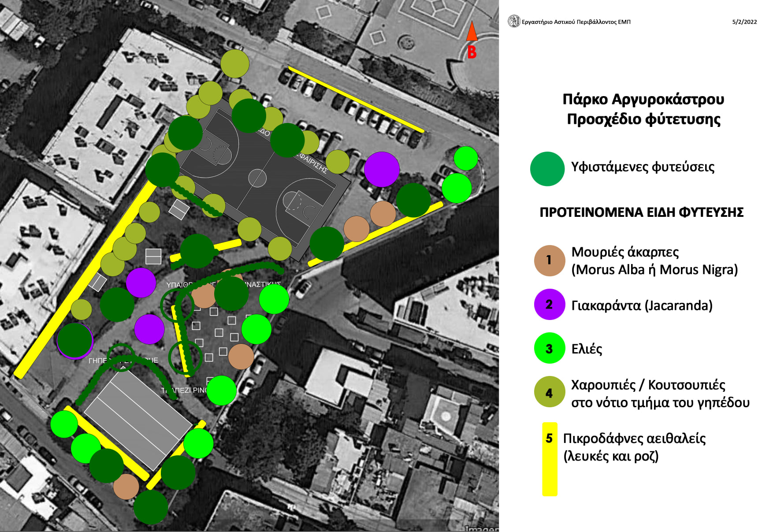773x532 pixels.
Task: Select the brown legend circle numbered 1
Action: pyautogui.click(x=549, y=260)
